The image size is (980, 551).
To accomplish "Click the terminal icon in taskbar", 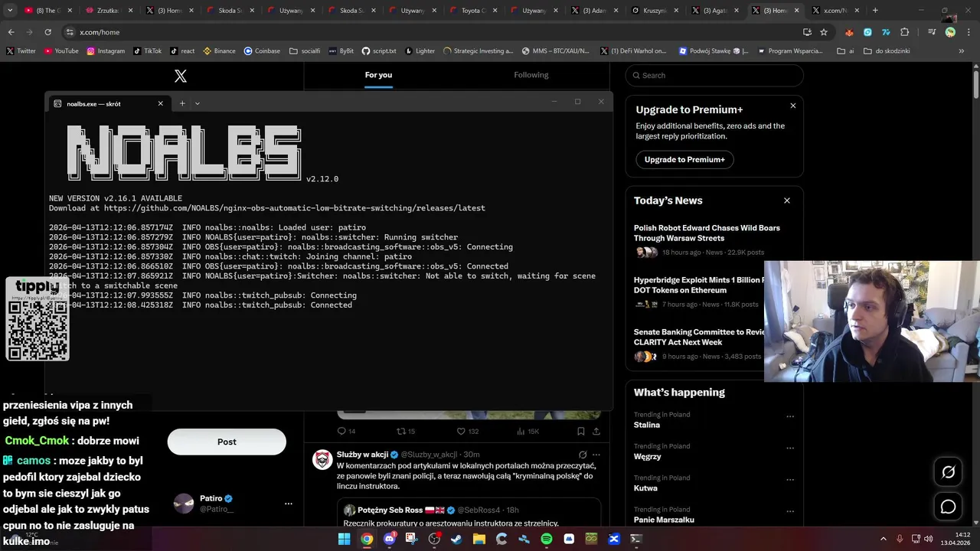I will (635, 539).
